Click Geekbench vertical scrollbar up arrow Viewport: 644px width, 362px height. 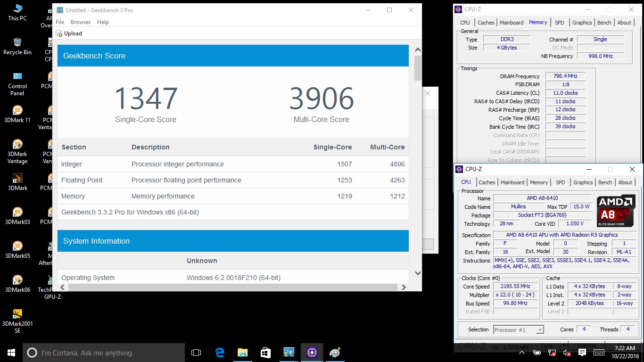point(418,50)
